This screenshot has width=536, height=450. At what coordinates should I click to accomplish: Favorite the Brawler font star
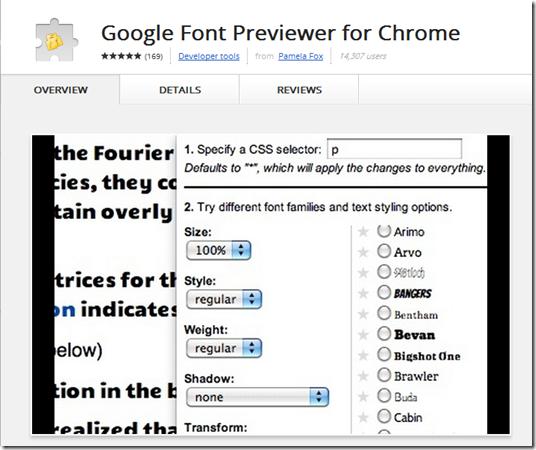coord(363,376)
